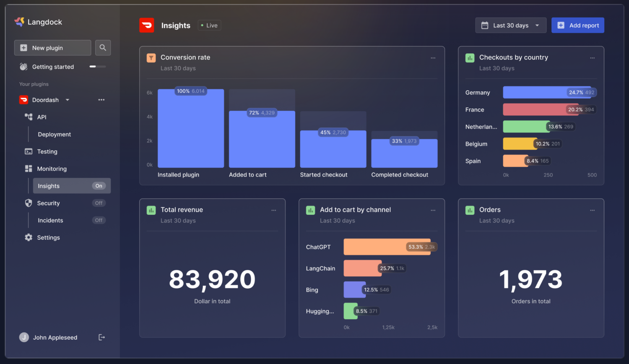629x364 pixels.
Task: Click the Doordash logo beside Insights heading
Action: coord(147,25)
